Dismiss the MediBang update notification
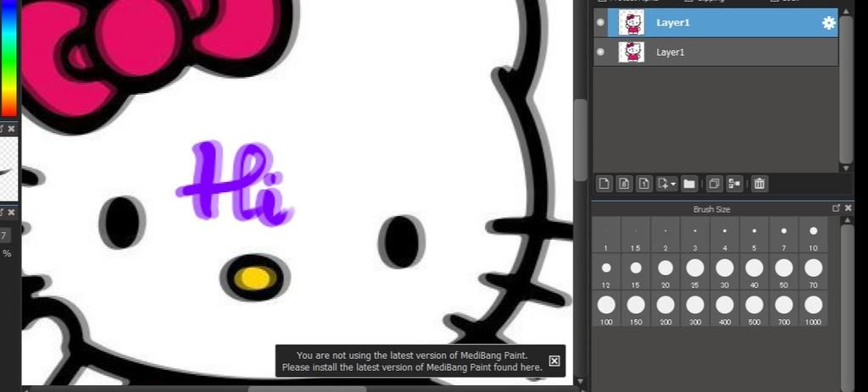The height and width of the screenshot is (392, 868). 554,361
